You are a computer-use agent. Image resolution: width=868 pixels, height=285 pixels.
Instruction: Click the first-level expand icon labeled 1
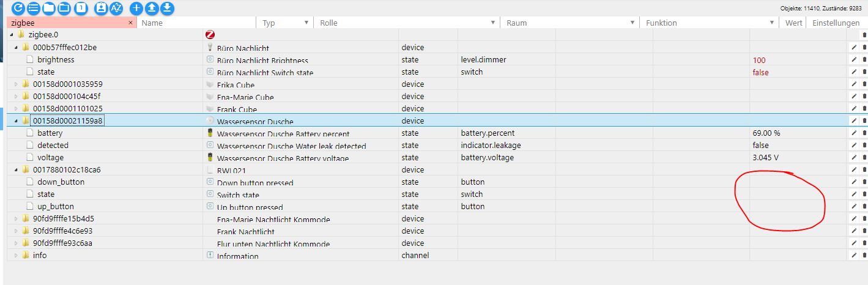click(x=81, y=8)
